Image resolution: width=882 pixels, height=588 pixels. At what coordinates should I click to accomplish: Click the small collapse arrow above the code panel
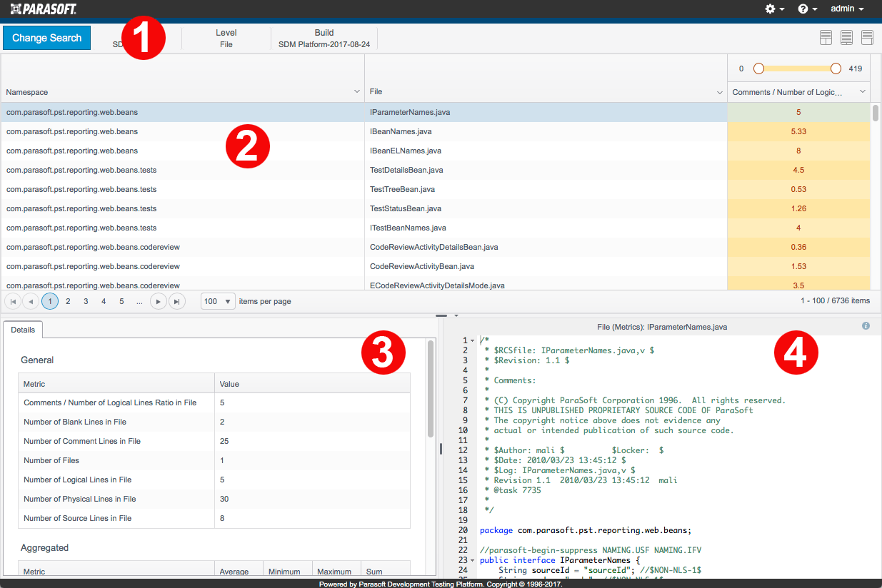[x=456, y=315]
